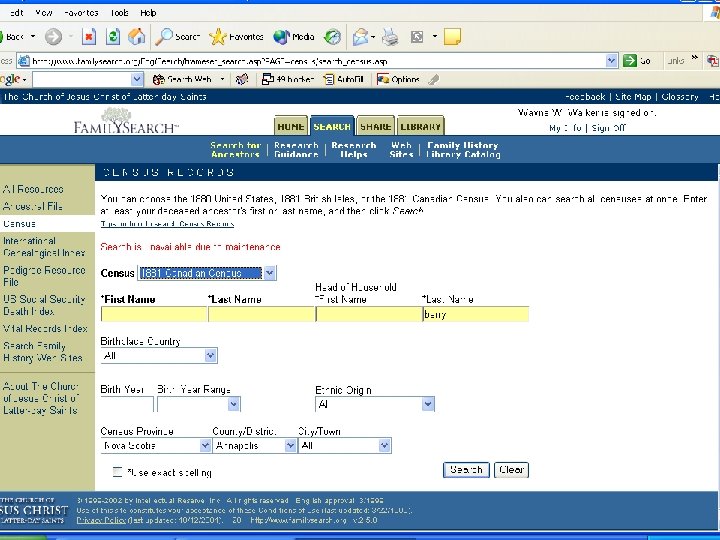720x540 pixels.
Task: Open the Feedback link
Action: pos(585,96)
